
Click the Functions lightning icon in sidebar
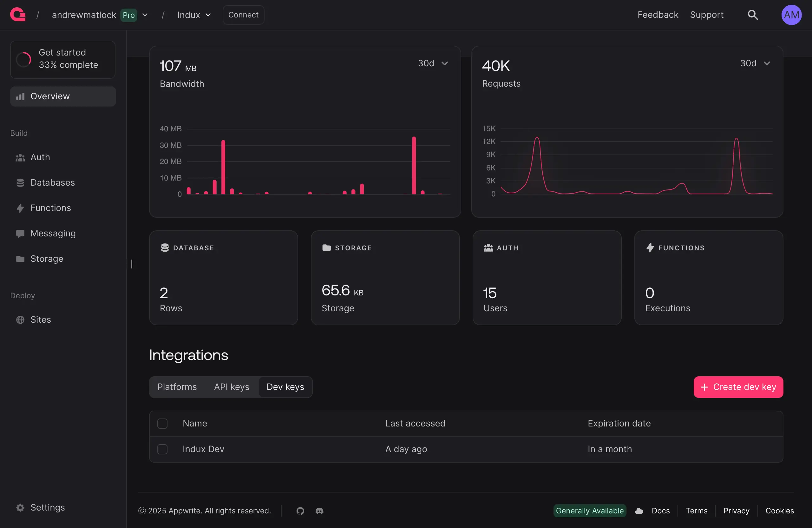[x=20, y=208]
